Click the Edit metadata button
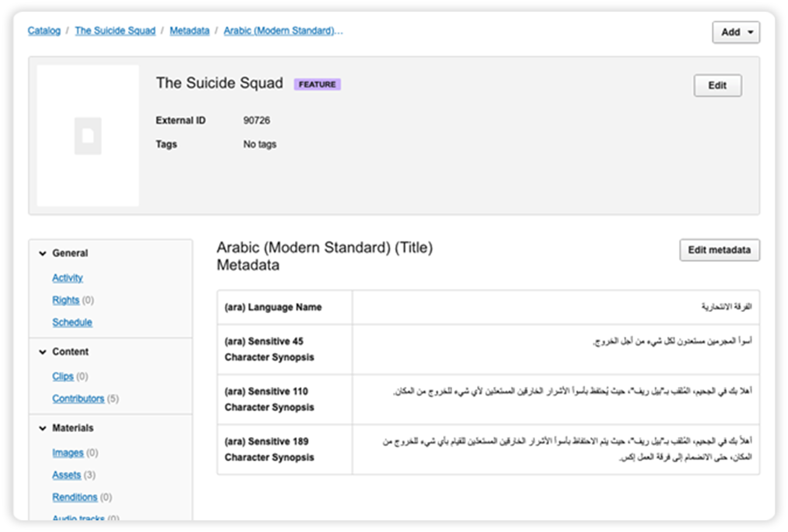Viewport: 788px width, 532px height. [719, 250]
